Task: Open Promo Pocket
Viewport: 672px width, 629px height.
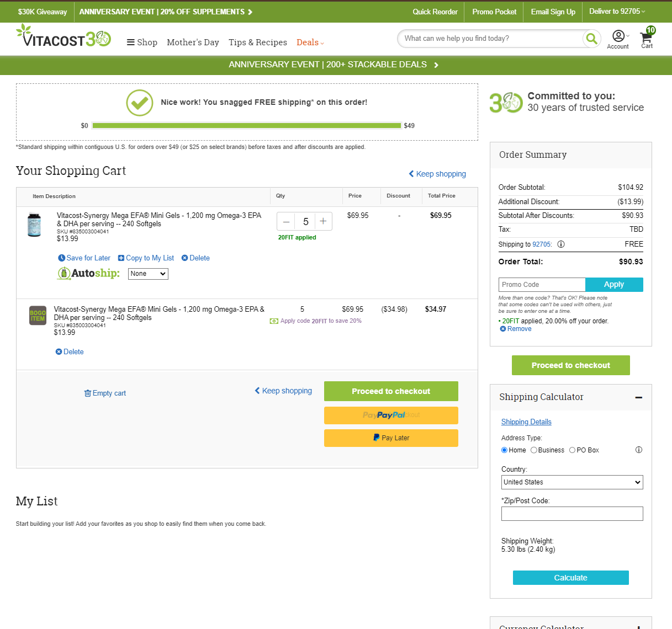Action: [x=494, y=12]
